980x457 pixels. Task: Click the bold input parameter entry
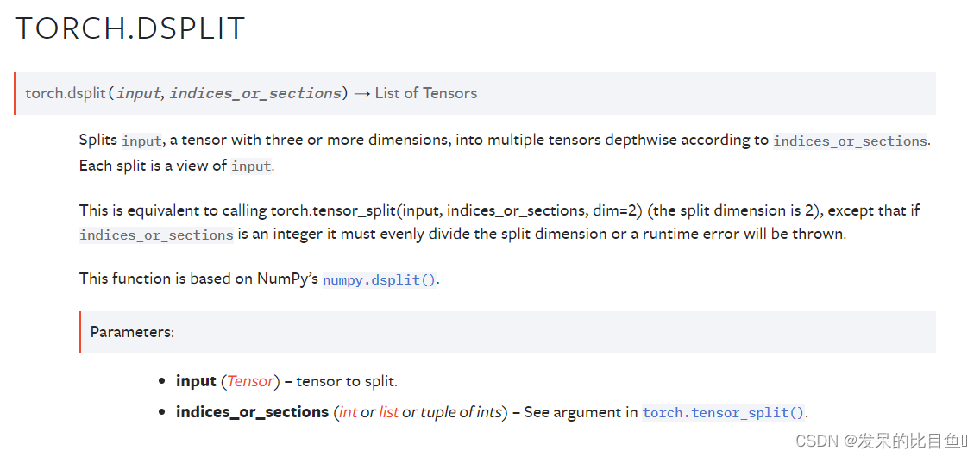coord(196,381)
